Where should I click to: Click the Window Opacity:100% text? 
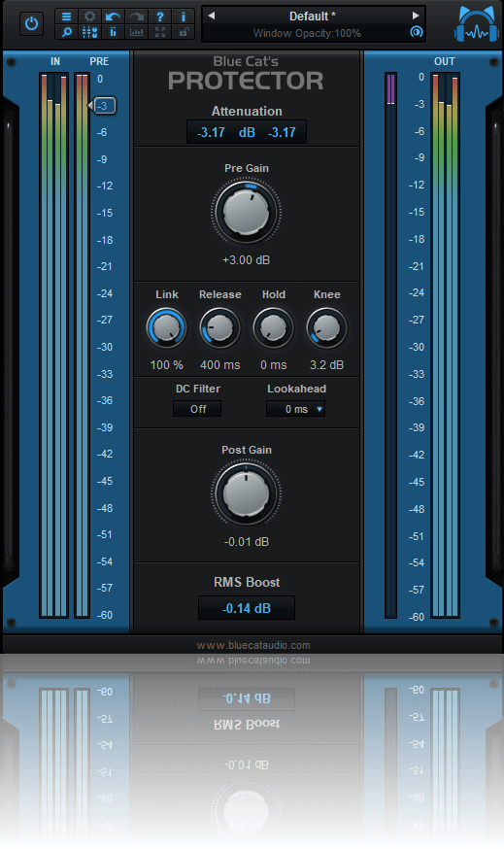point(307,33)
